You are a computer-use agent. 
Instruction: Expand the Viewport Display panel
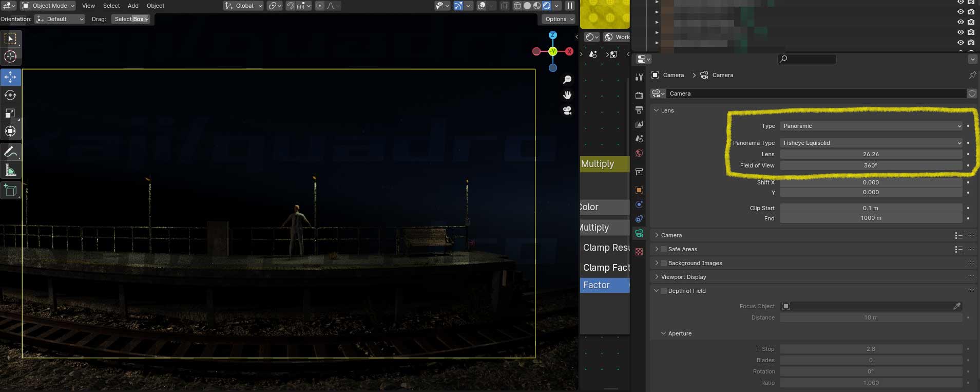[x=683, y=277]
